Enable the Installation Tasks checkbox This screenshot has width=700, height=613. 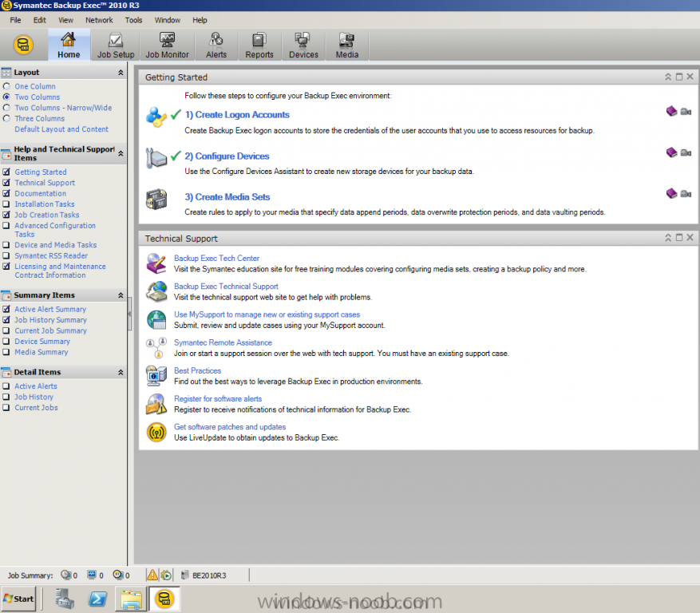click(6, 204)
